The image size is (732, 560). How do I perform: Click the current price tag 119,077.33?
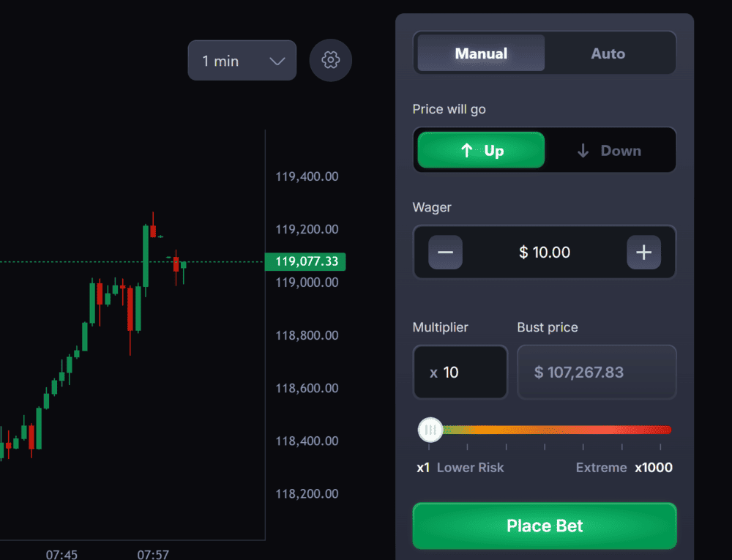(305, 261)
